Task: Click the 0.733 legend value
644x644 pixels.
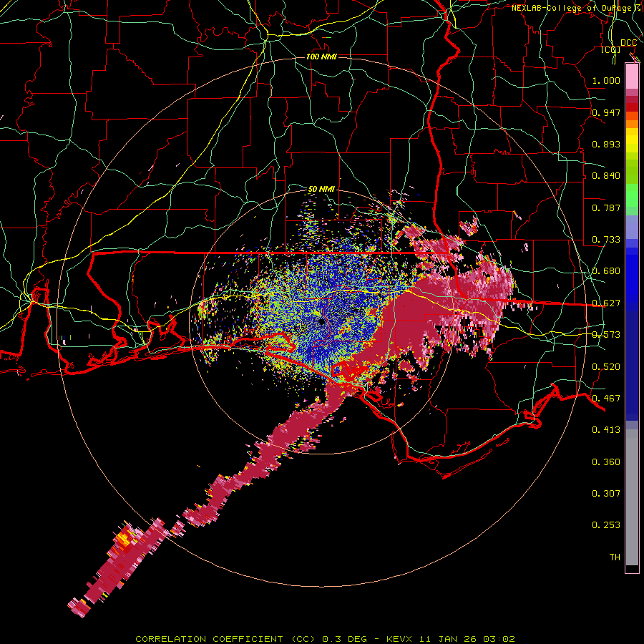Action: pos(606,240)
